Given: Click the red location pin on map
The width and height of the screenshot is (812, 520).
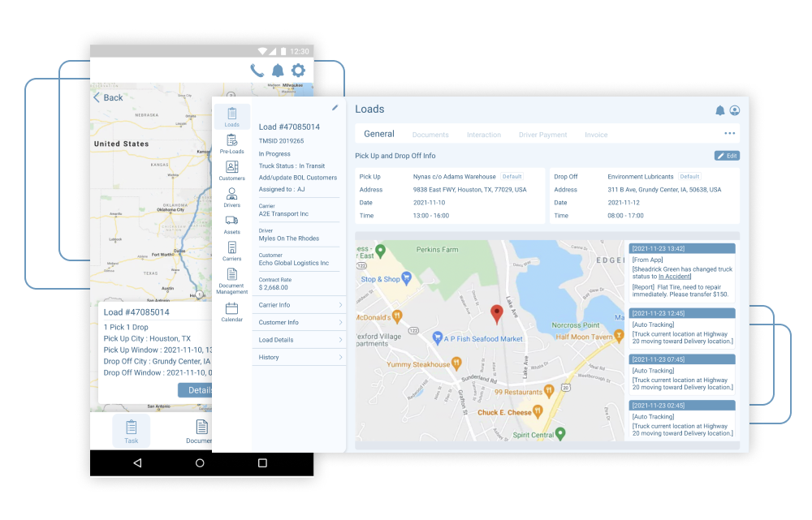Looking at the screenshot, I should [x=497, y=314].
